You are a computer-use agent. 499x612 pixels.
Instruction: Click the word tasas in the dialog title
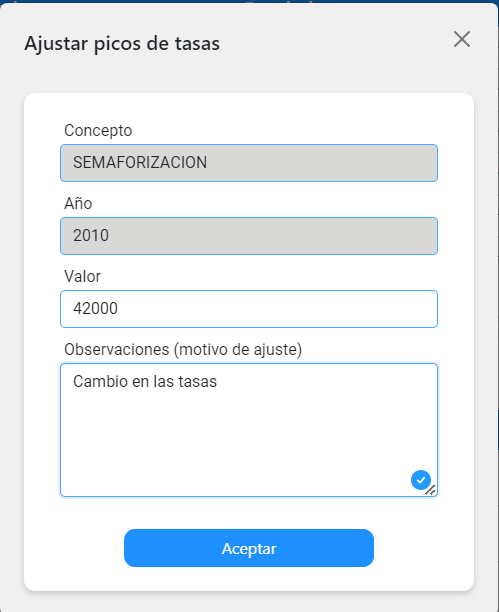click(197, 44)
